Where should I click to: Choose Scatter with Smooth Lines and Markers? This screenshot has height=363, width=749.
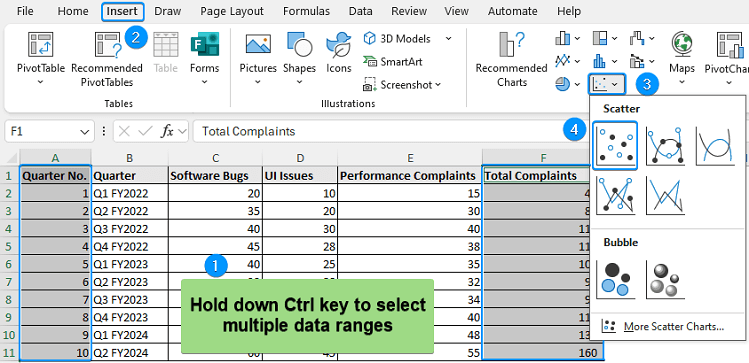click(665, 146)
